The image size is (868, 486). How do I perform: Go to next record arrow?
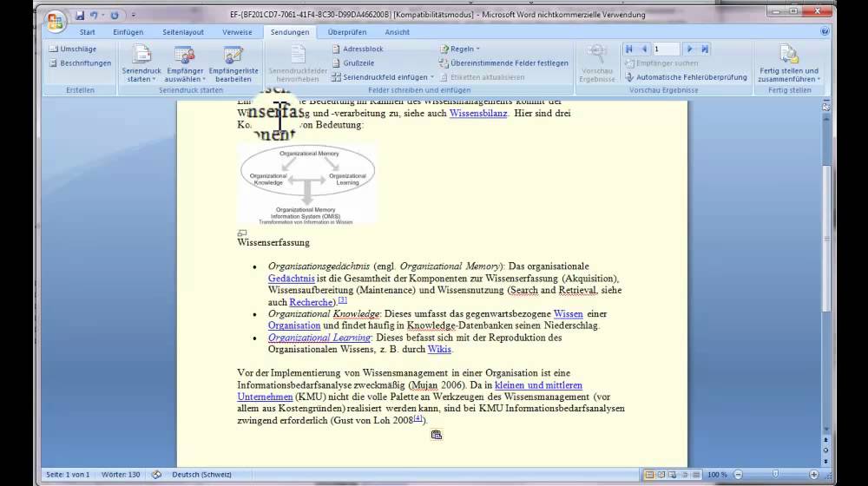click(x=690, y=49)
